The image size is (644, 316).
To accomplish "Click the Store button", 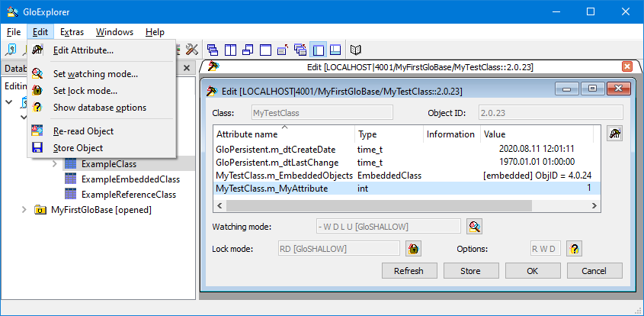I will tap(470, 271).
